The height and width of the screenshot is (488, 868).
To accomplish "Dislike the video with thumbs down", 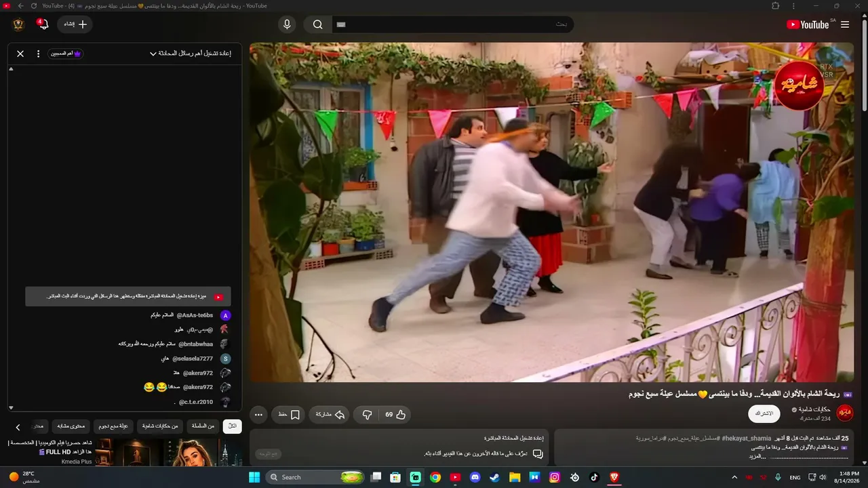I will [367, 414].
